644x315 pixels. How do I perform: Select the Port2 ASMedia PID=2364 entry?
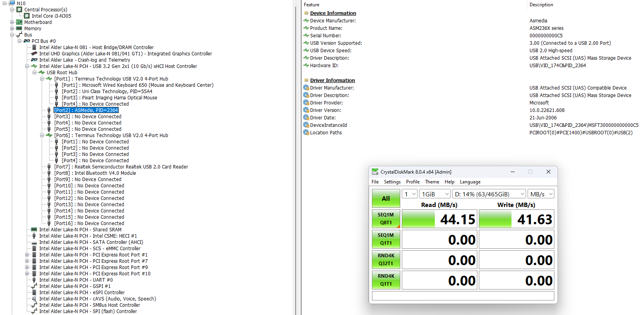[86, 110]
